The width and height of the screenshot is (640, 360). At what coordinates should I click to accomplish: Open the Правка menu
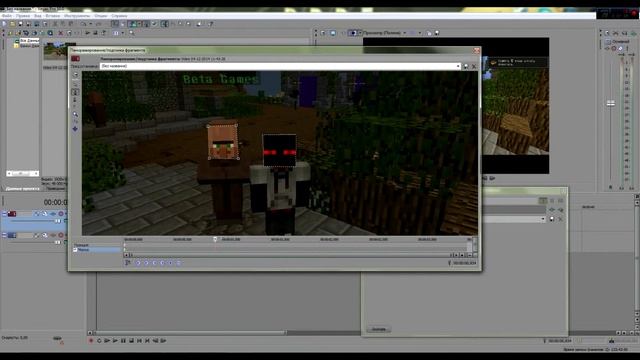23,16
